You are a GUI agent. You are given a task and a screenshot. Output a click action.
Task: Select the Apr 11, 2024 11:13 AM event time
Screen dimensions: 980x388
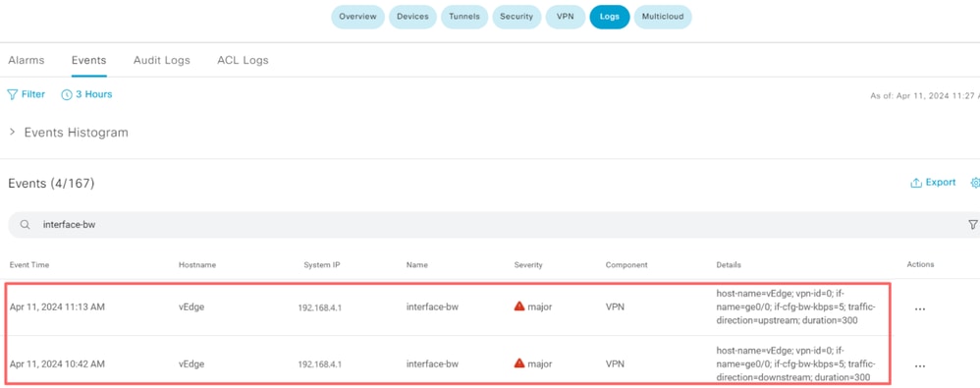[57, 306]
